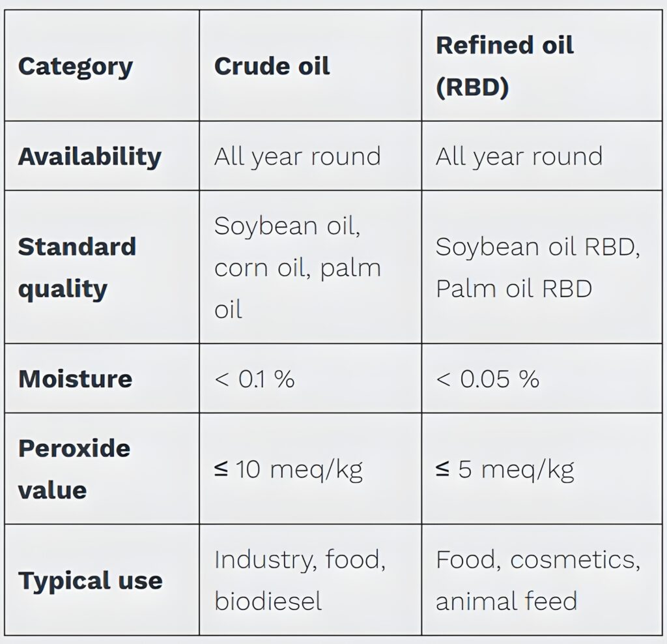Click the Soybean oil RBD text

[538, 247]
